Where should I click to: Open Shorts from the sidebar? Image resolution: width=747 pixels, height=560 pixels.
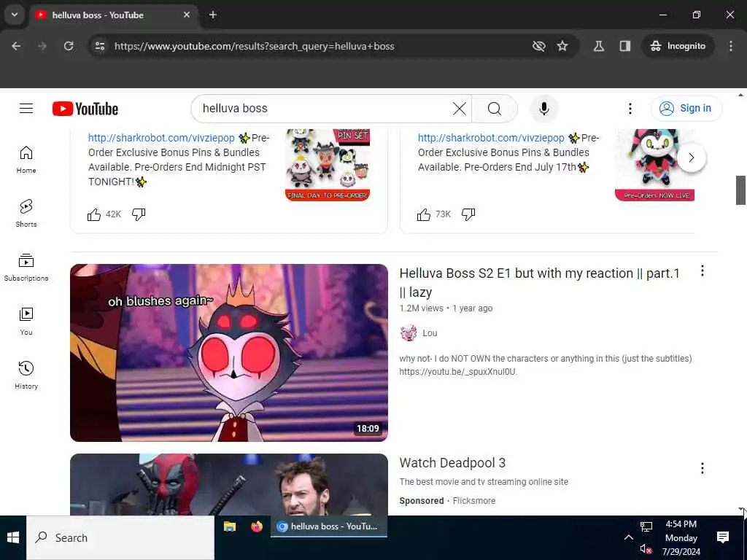[x=26, y=214]
